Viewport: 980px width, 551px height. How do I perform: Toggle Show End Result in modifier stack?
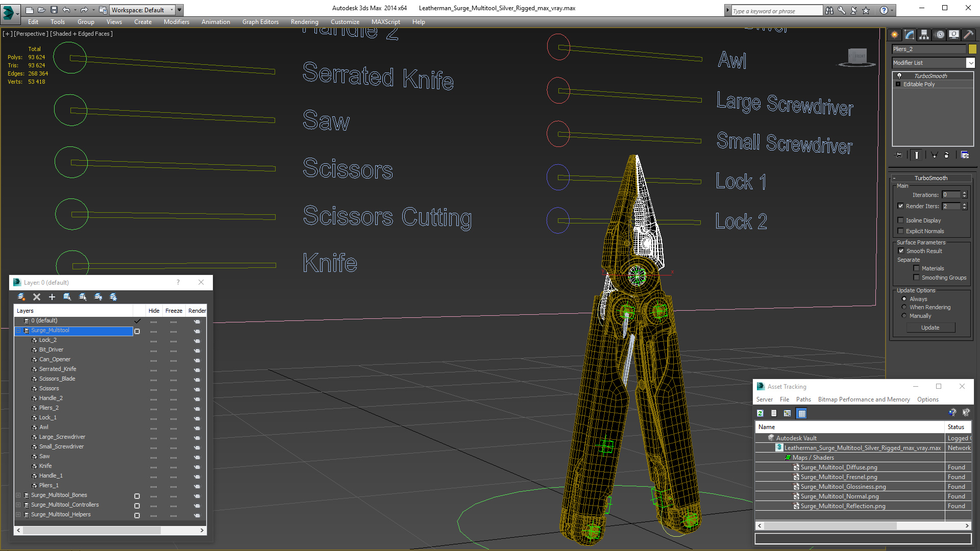click(917, 155)
